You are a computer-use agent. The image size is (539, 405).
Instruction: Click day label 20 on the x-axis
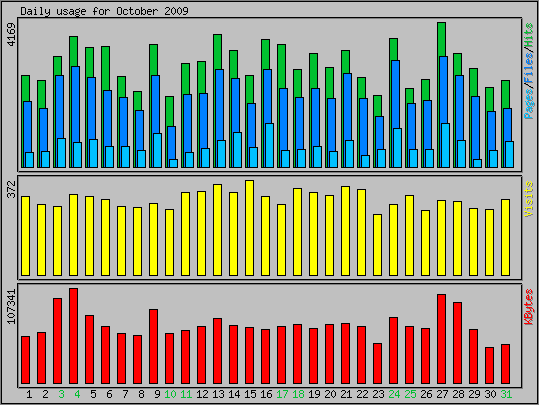click(x=330, y=394)
